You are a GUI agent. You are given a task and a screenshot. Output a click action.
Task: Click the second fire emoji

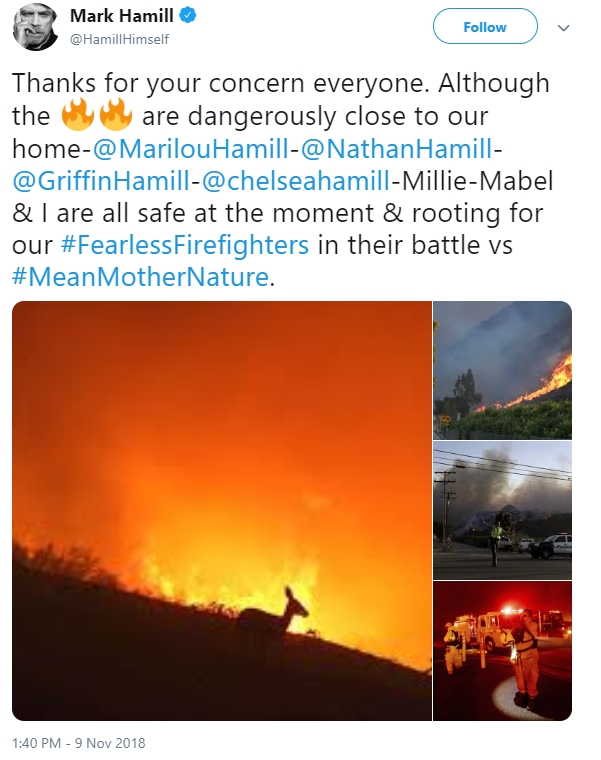(x=116, y=114)
